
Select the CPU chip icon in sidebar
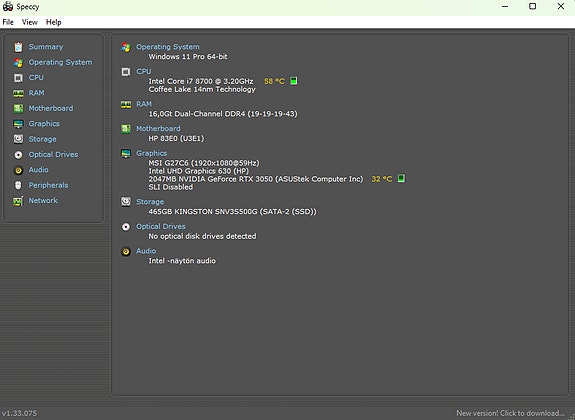point(18,78)
